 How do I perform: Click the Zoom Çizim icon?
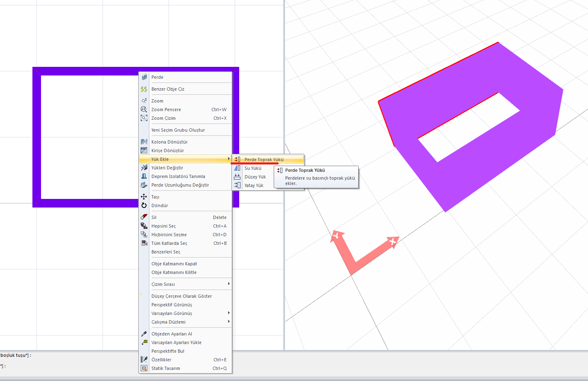click(x=144, y=118)
